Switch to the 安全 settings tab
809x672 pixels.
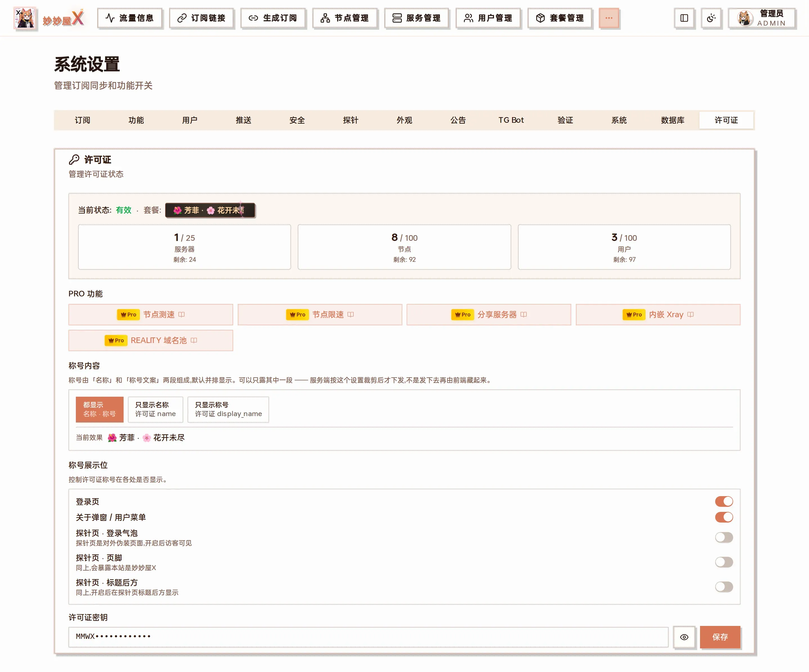point(297,120)
